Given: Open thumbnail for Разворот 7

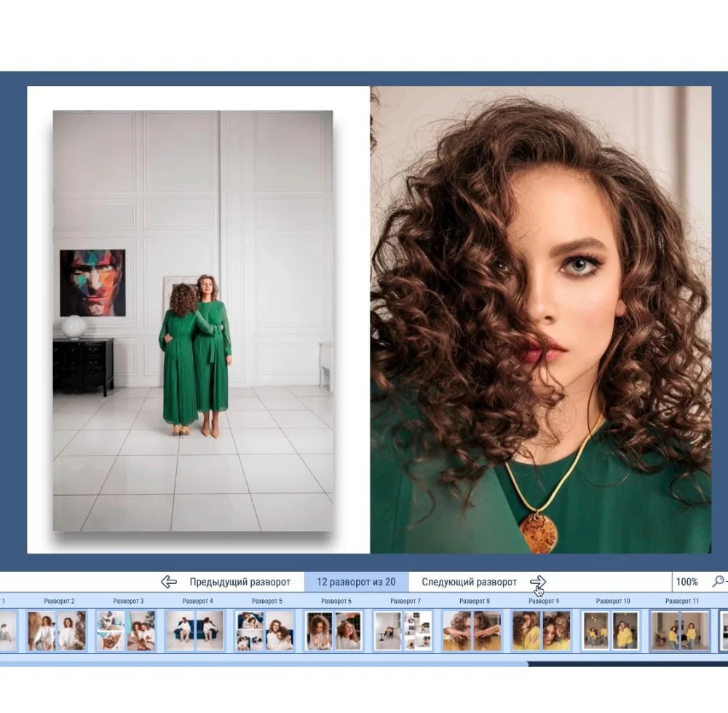Looking at the screenshot, I should click(x=403, y=631).
